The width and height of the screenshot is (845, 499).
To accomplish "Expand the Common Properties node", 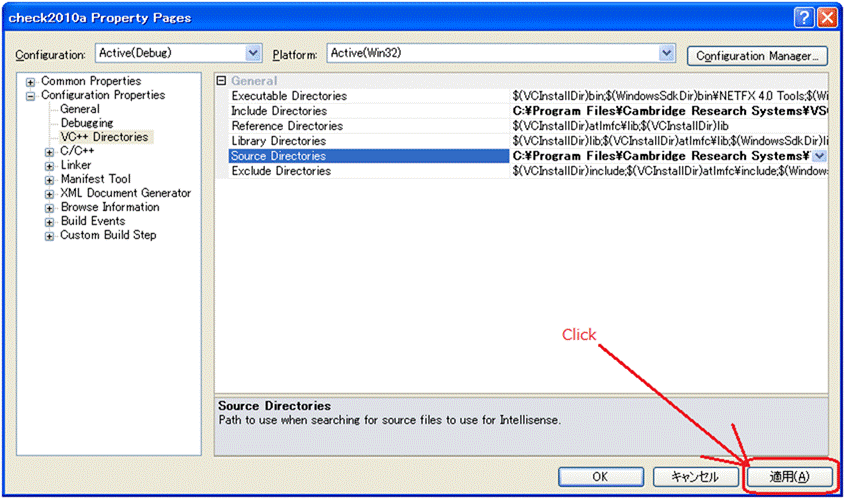I will coord(32,81).
